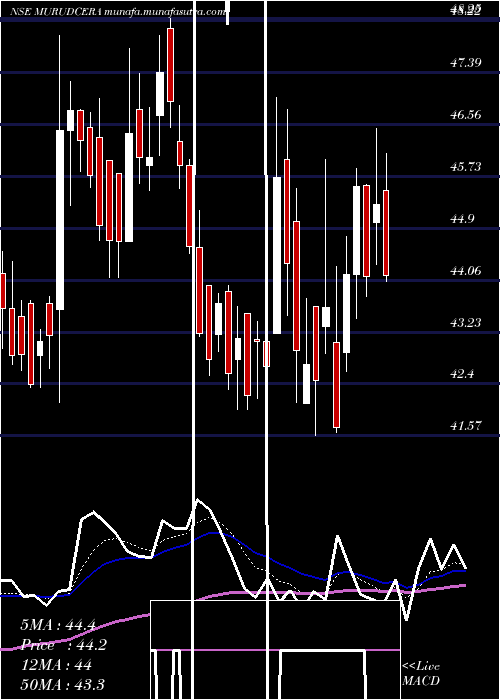Click the <<Live MACD label

(421, 674)
